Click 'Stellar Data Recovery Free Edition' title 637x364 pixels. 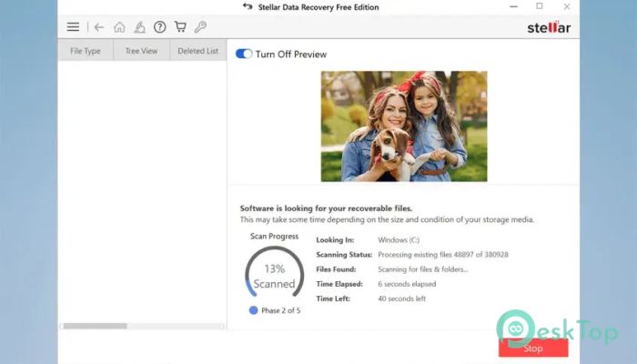[x=318, y=7]
